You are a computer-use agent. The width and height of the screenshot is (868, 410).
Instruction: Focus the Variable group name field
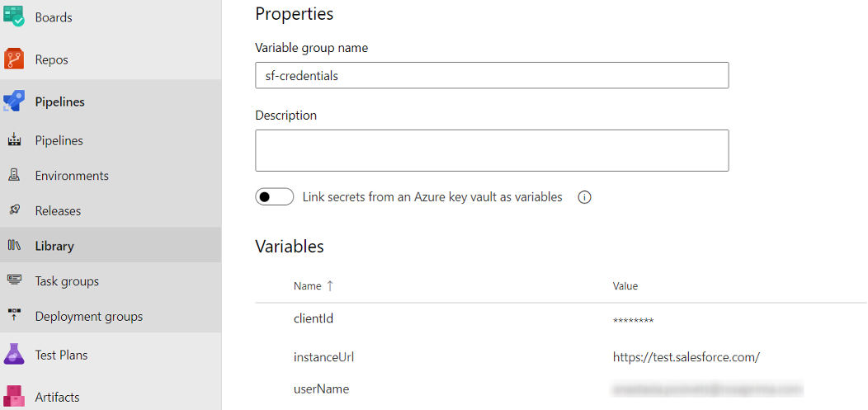492,75
